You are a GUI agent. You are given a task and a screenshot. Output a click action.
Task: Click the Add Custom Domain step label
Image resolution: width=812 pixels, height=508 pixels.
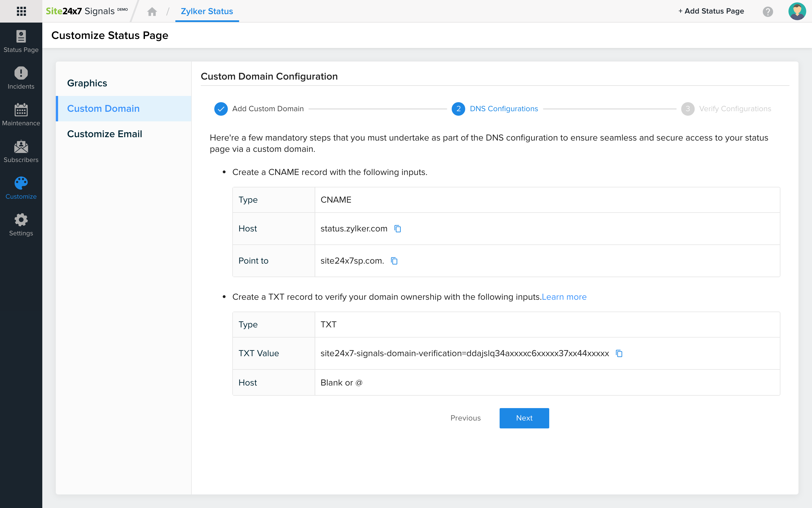[268, 109]
